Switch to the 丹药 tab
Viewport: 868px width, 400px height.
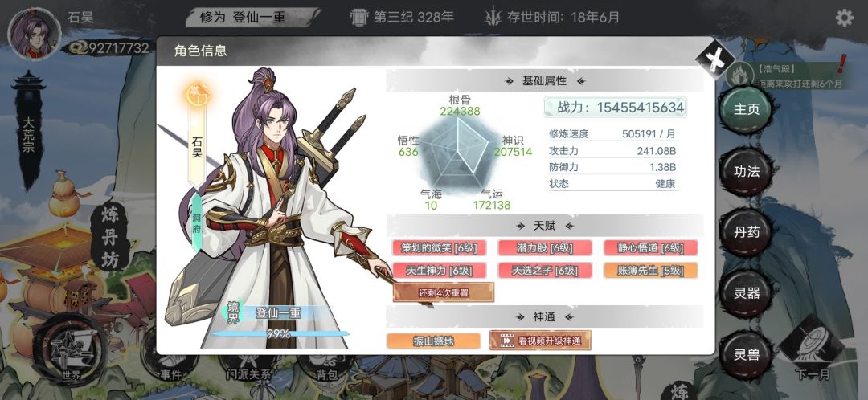click(746, 232)
